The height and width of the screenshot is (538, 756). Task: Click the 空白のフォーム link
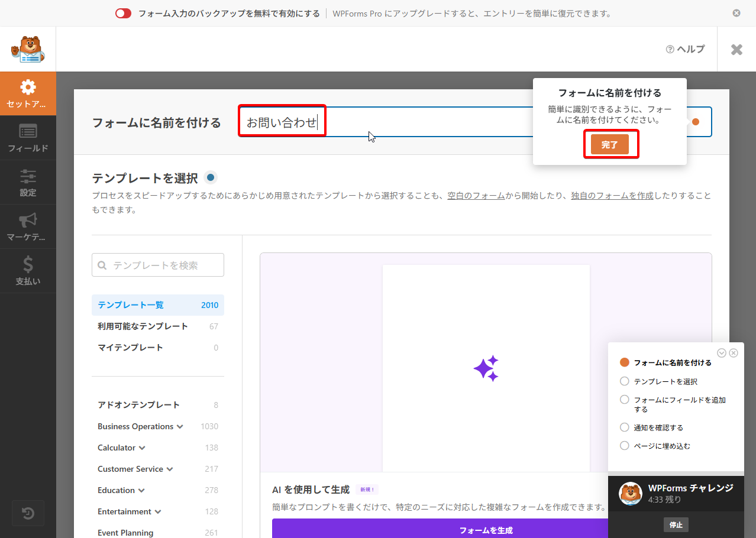pos(476,196)
